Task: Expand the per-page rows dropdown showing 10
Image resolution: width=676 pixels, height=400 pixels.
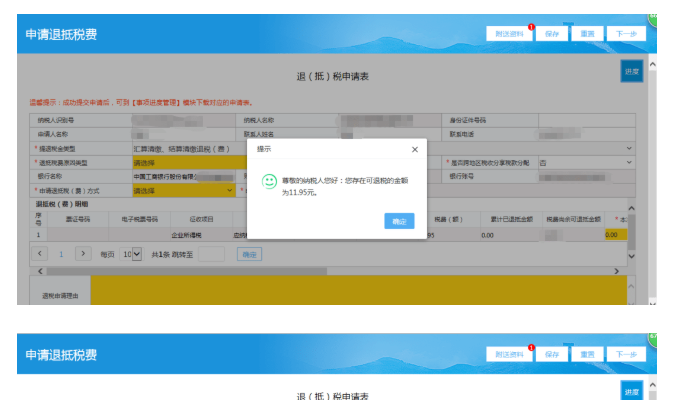Action: (134, 254)
